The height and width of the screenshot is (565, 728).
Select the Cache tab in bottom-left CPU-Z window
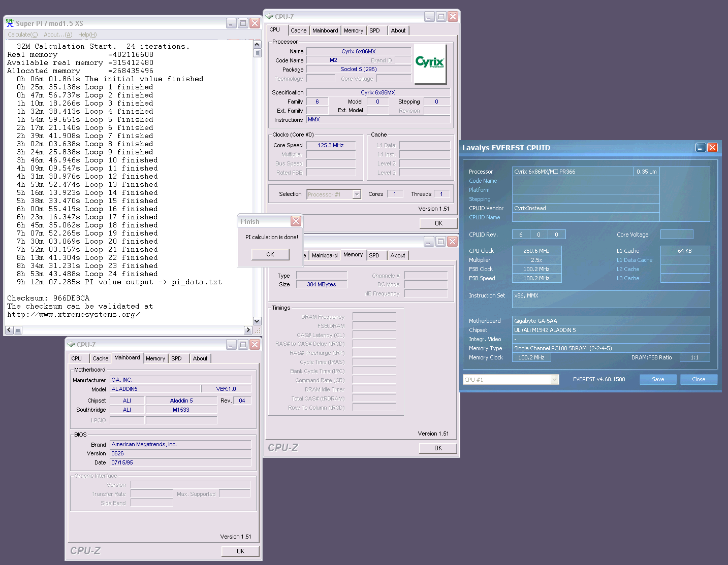coord(101,358)
